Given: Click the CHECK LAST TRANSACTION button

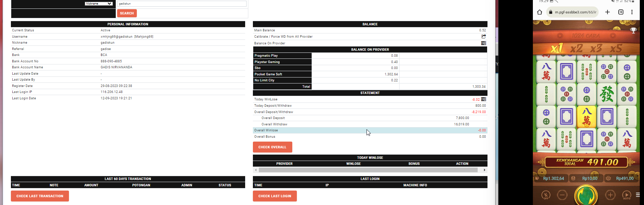Looking at the screenshot, I should point(40,196).
